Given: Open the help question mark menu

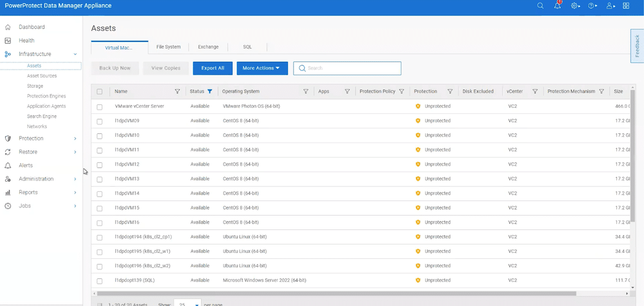Looking at the screenshot, I should [x=592, y=6].
